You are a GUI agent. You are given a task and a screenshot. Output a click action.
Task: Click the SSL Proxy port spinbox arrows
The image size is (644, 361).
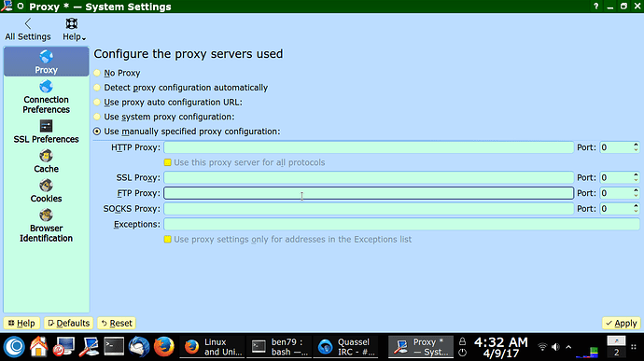pyautogui.click(x=636, y=177)
